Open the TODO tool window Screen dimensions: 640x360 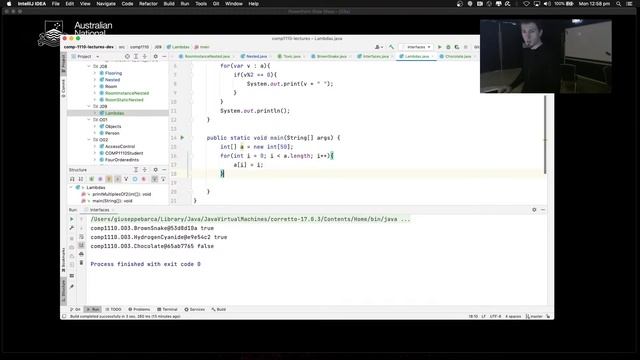113,309
